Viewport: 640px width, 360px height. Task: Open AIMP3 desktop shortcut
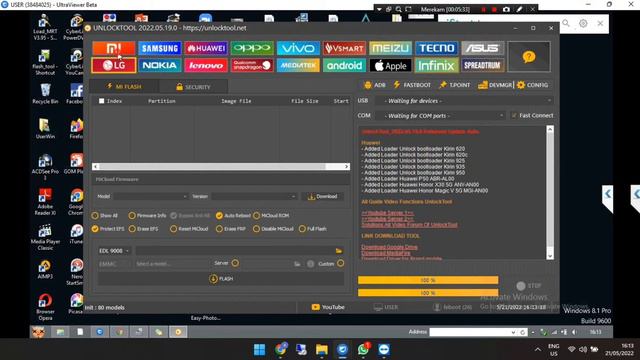[x=45, y=269]
